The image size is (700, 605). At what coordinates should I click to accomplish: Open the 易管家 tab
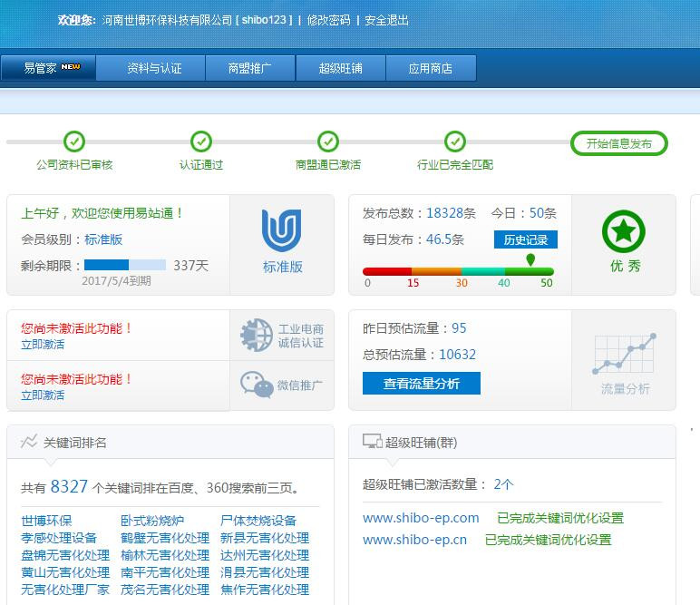point(48,68)
